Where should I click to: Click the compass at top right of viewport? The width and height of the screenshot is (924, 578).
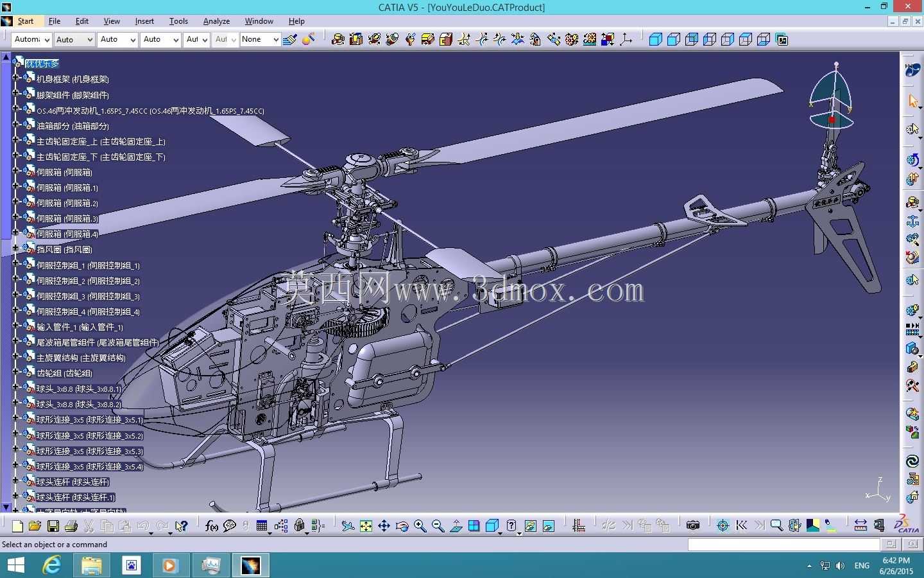[x=832, y=96]
